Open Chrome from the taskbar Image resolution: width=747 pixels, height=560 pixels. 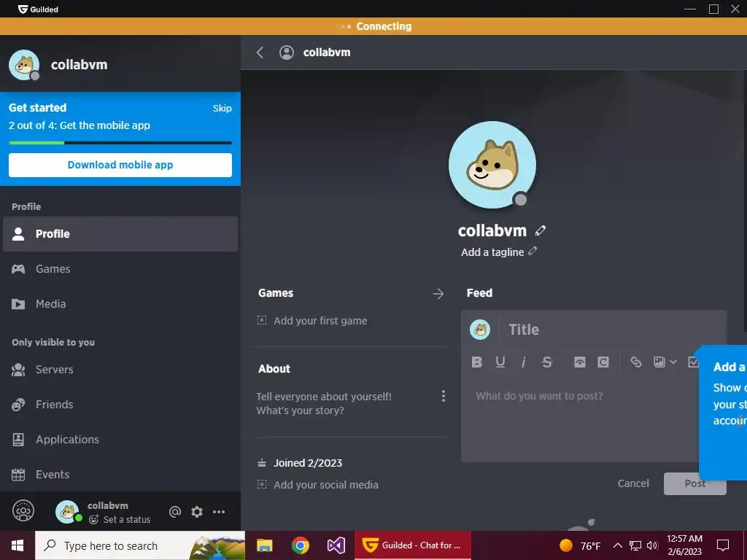(x=300, y=545)
